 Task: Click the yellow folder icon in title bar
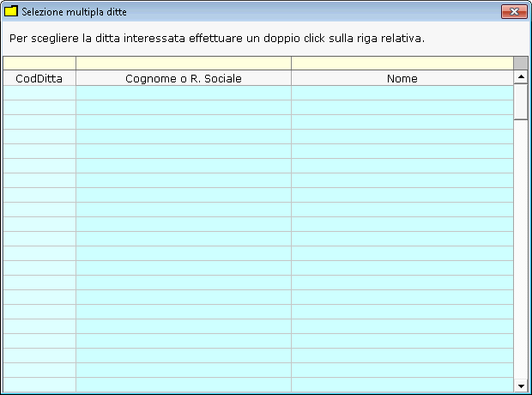tap(11, 11)
